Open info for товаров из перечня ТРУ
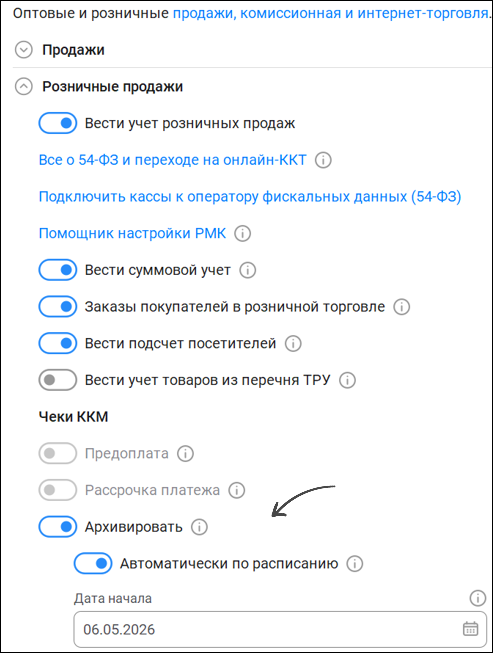Viewport: 493px width, 653px height. pyautogui.click(x=347, y=380)
